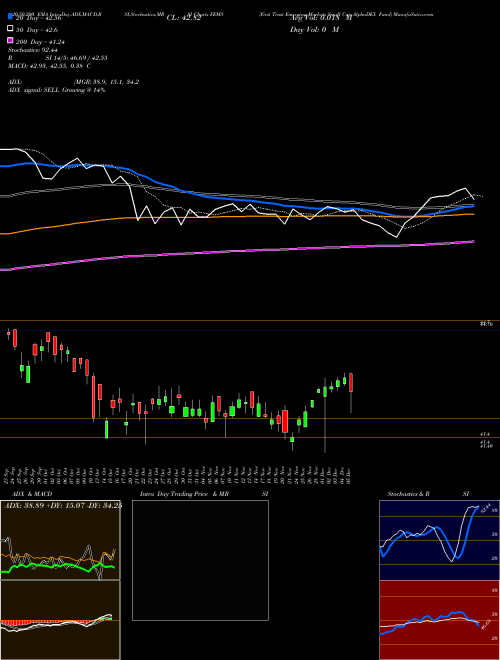Click the 'ADX: (MGR) 38.9, 15.1, 34.2' line
Image resolution: width=500 pixels, height=660 pixels.
coord(73,82)
